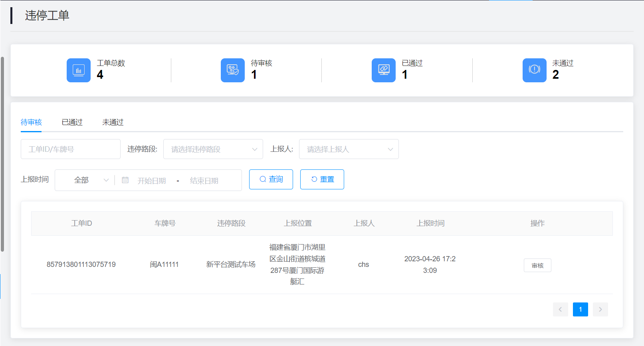644x346 pixels.
Task: Focus the 工单ID/车牌号 search field
Action: tap(70, 149)
